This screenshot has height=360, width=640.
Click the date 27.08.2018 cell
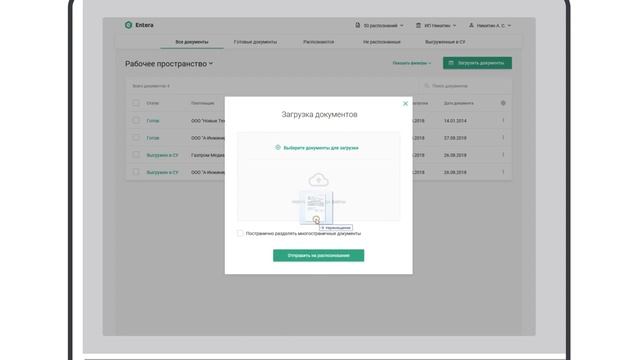pos(455,138)
